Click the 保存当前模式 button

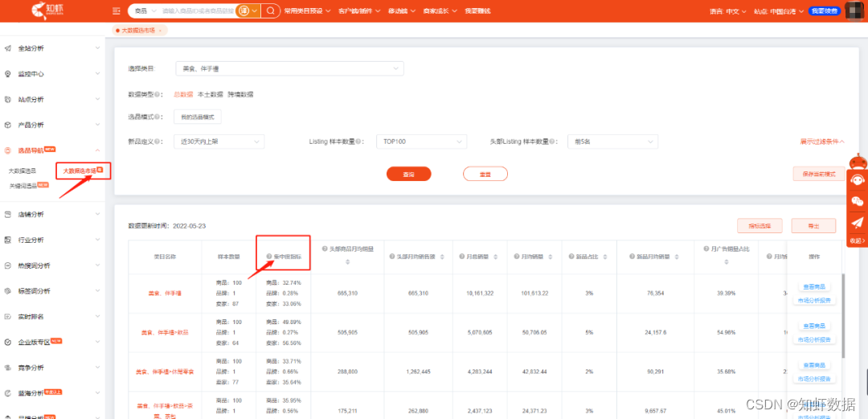pos(819,174)
